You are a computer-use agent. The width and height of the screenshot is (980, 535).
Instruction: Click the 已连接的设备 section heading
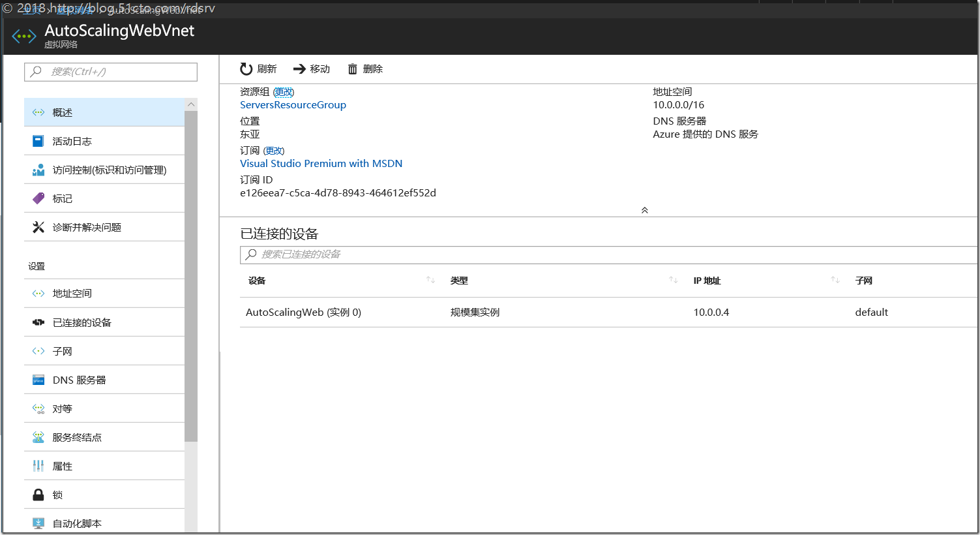coord(279,234)
